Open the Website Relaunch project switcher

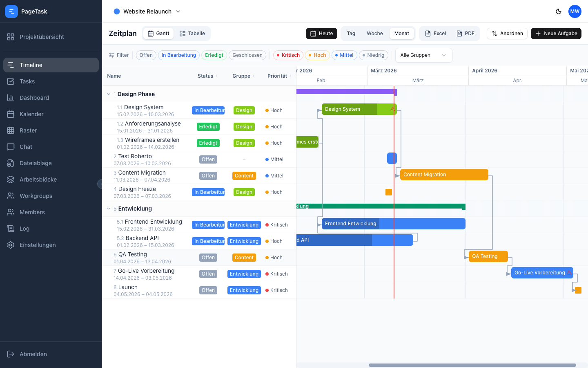pyautogui.click(x=147, y=11)
